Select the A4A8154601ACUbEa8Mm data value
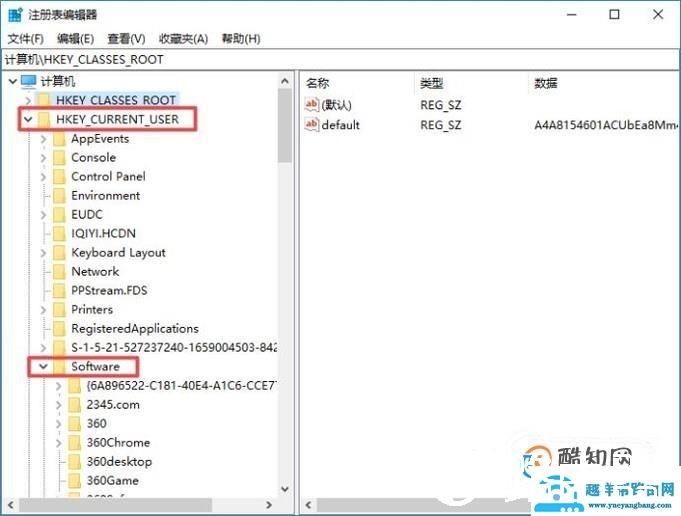 [x=605, y=125]
